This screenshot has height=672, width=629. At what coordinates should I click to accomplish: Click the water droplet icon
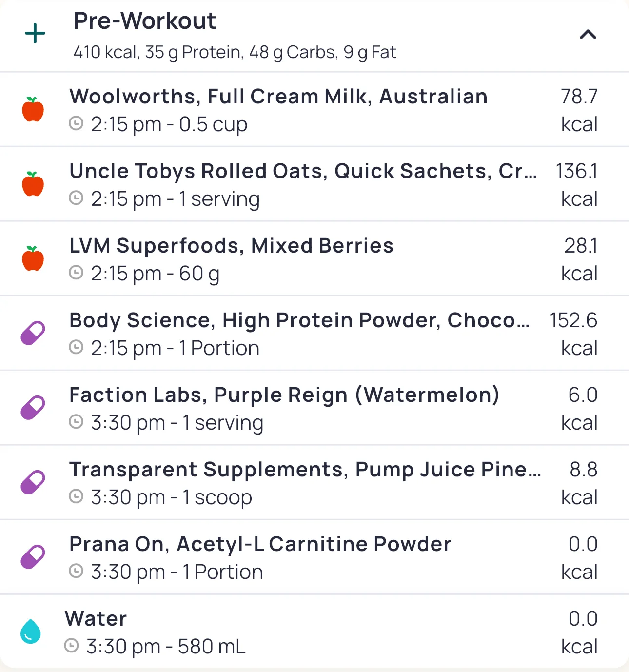(x=31, y=632)
